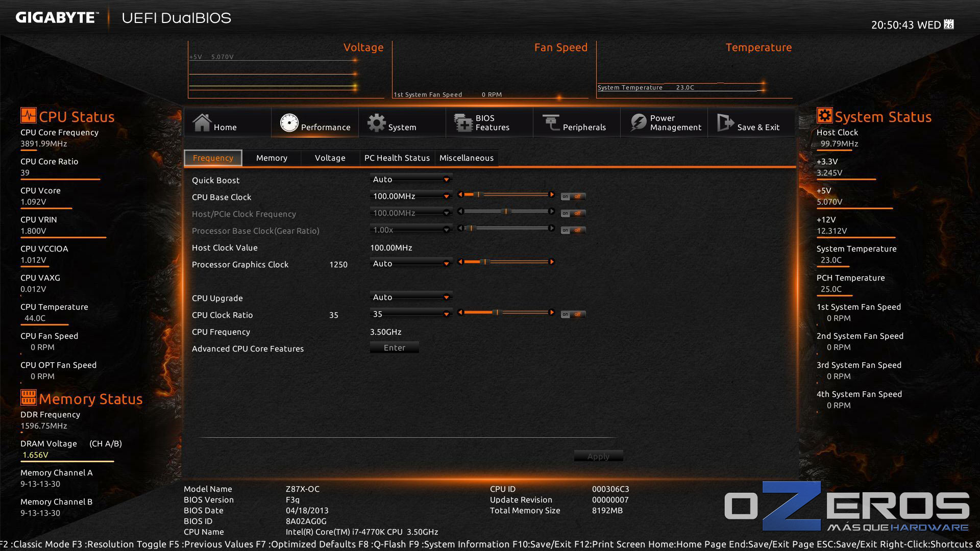The image size is (980, 551).
Task: Decrease Processor Graphics Clock with left arrow
Action: pos(460,262)
